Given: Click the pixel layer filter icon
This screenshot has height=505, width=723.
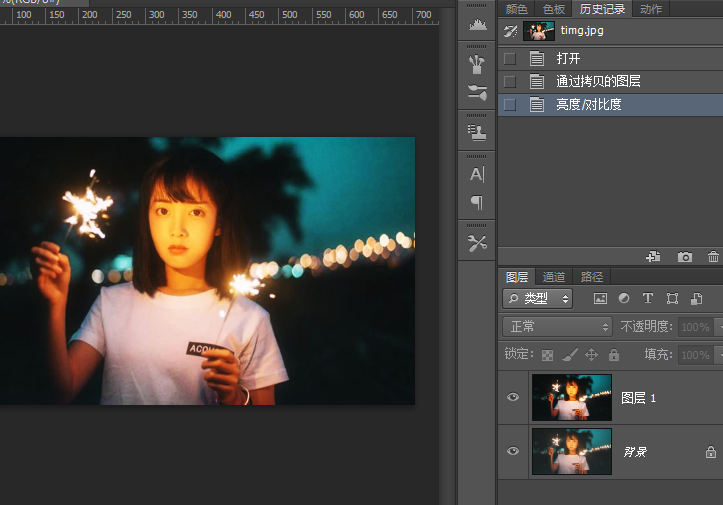Looking at the screenshot, I should click(600, 298).
